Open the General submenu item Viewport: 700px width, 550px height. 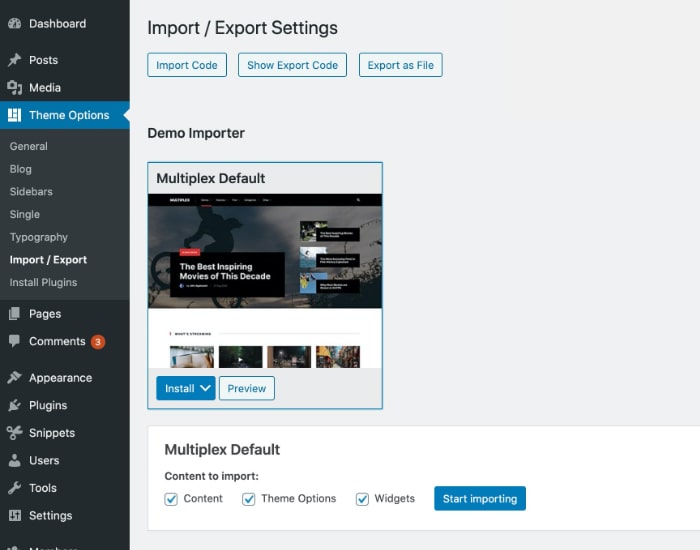click(29, 146)
